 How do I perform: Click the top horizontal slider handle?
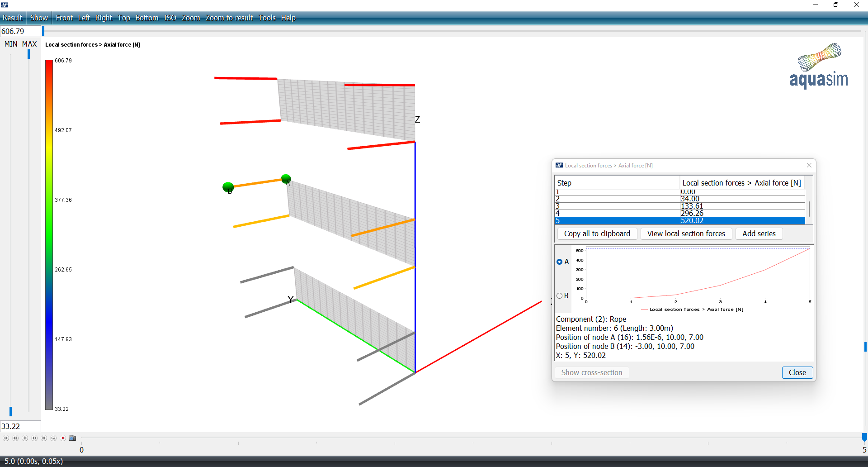pyautogui.click(x=43, y=31)
